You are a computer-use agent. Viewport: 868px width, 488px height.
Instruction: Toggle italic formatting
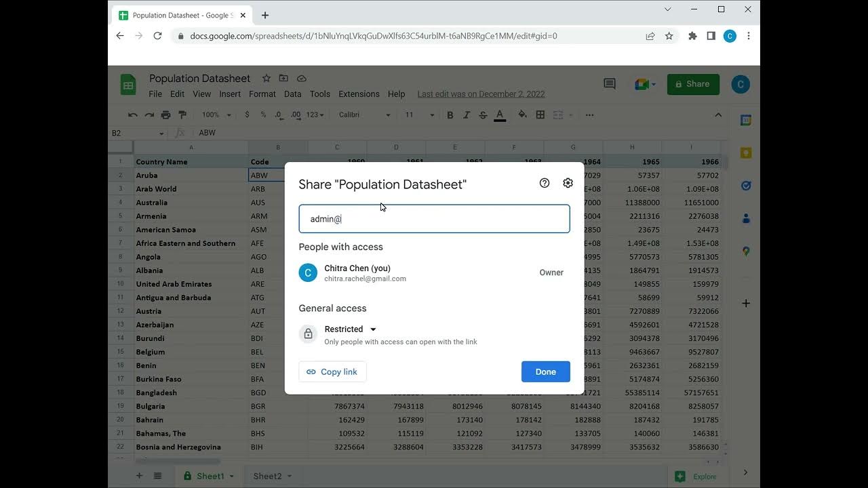pyautogui.click(x=467, y=115)
